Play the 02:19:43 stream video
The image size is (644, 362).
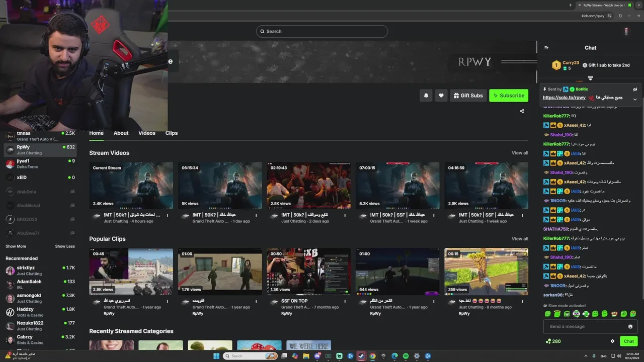[x=309, y=186]
